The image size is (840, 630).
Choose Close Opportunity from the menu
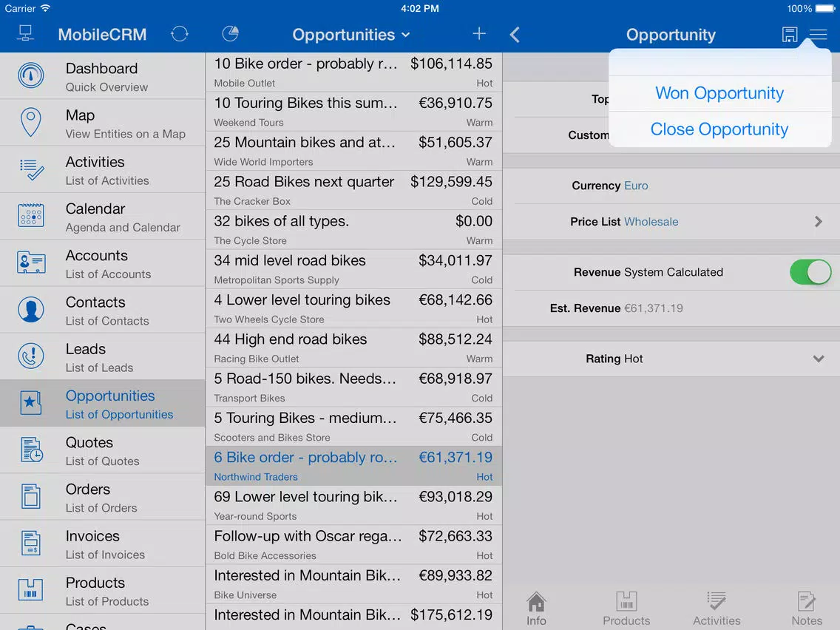coord(719,129)
